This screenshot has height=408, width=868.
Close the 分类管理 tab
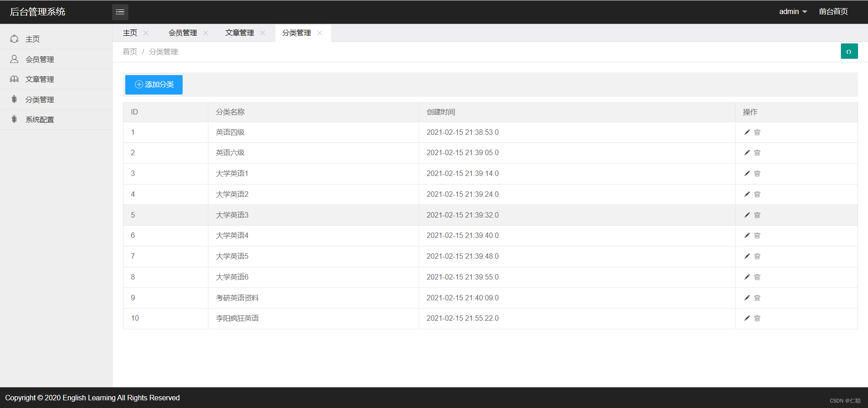tap(319, 33)
